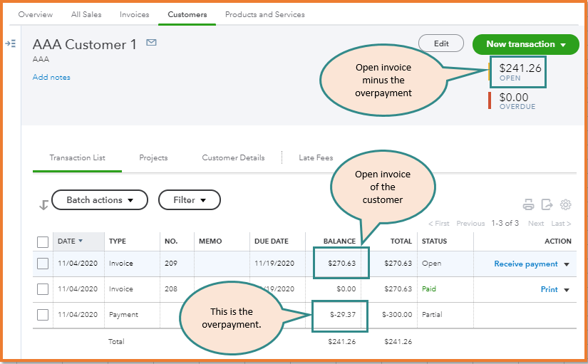Click the STATUS column header
Viewport: 588px width, 364px height.
point(434,241)
